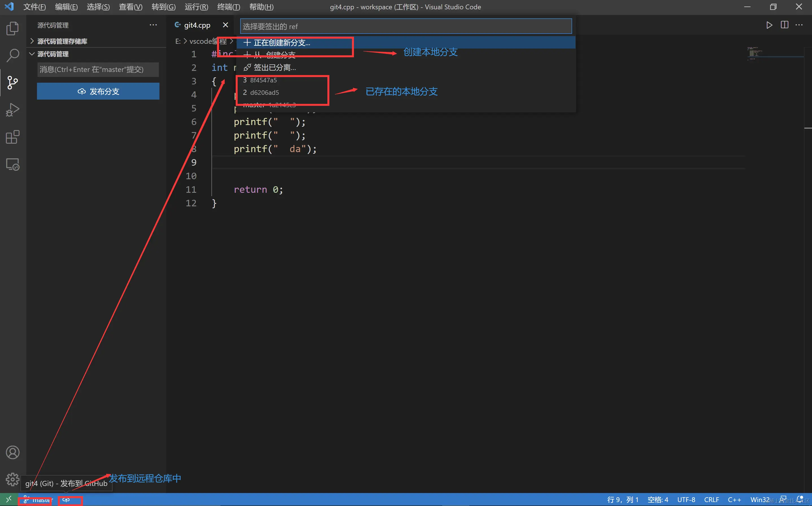Open the 运行(R) menu
812x506 pixels.
click(196, 7)
